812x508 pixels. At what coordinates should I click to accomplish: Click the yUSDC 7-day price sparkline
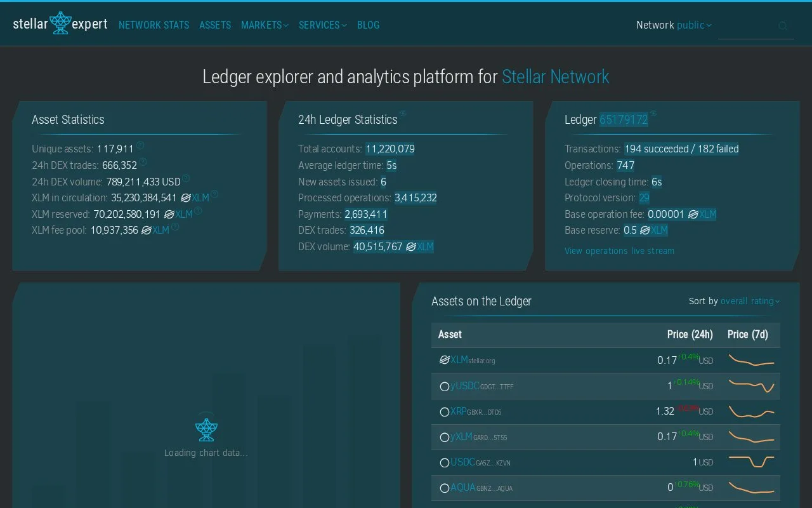[x=751, y=385]
